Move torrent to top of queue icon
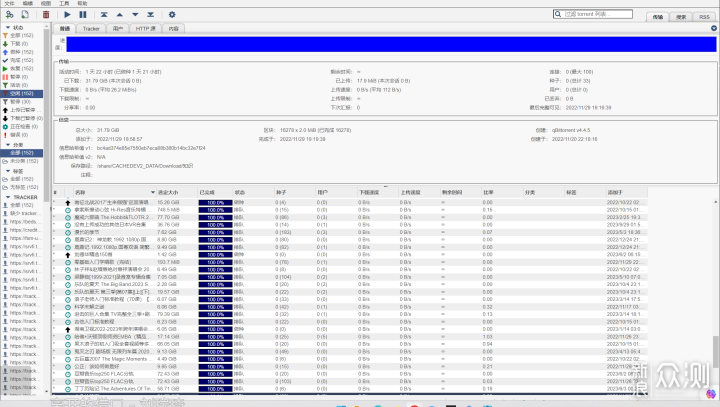This screenshot has height=407, width=720. tap(104, 15)
